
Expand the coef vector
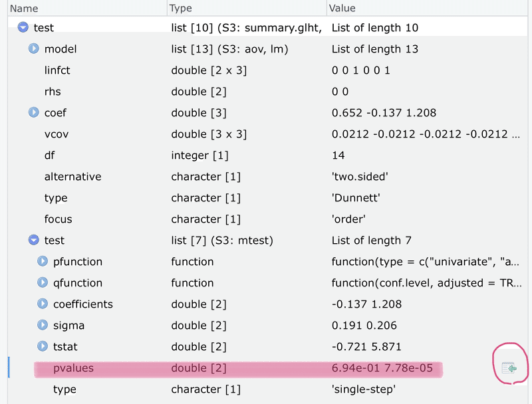point(33,112)
